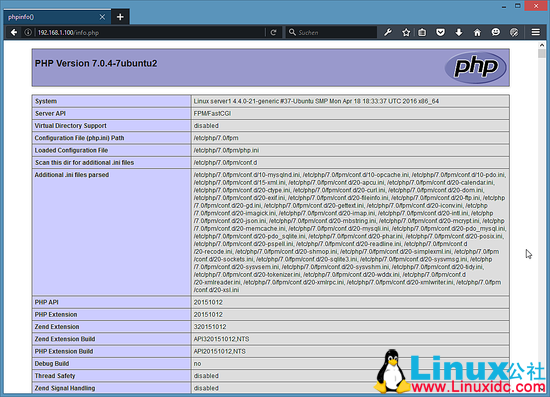Click Additional .ini files parsed label

tap(72, 175)
